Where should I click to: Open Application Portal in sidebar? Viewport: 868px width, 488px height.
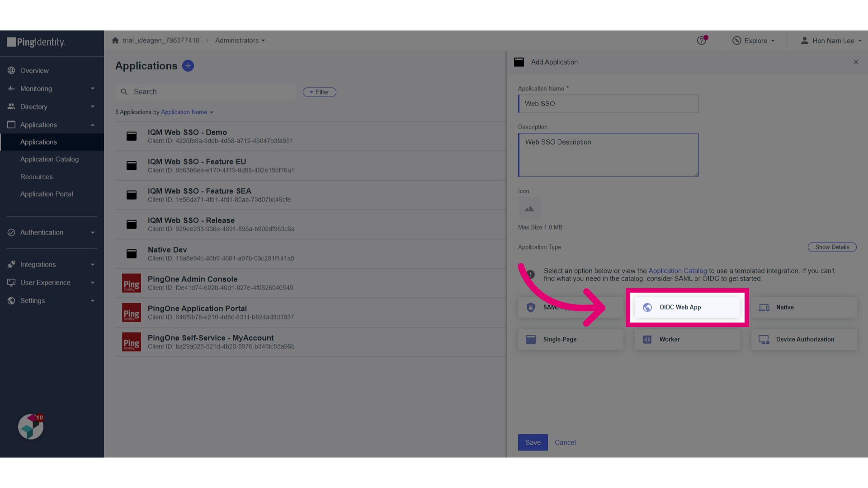(x=47, y=194)
